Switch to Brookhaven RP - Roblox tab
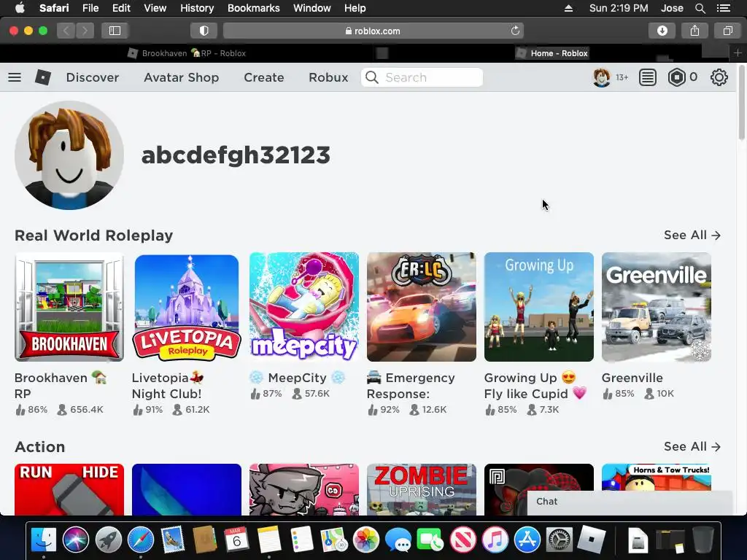 click(x=187, y=53)
